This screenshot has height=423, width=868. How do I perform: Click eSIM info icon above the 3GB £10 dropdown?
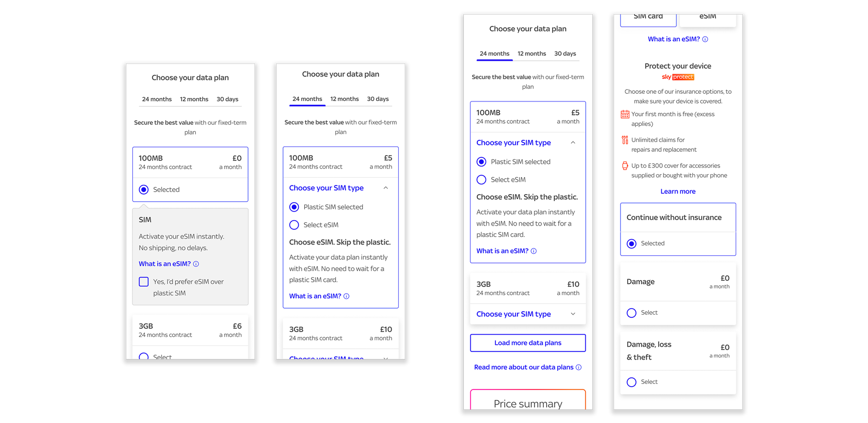tap(533, 251)
